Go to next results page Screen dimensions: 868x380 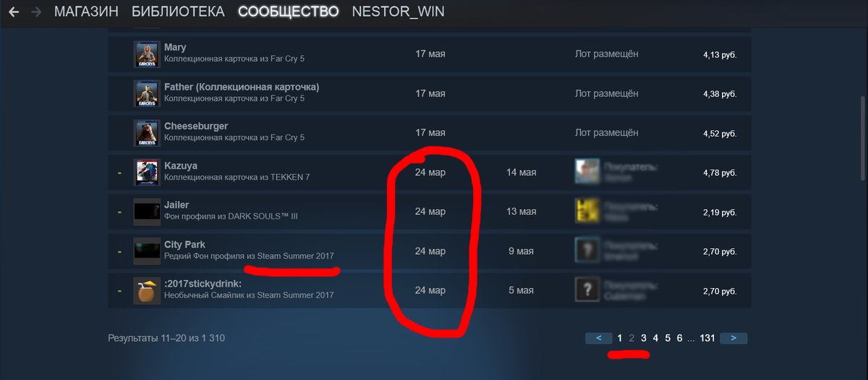click(x=733, y=338)
